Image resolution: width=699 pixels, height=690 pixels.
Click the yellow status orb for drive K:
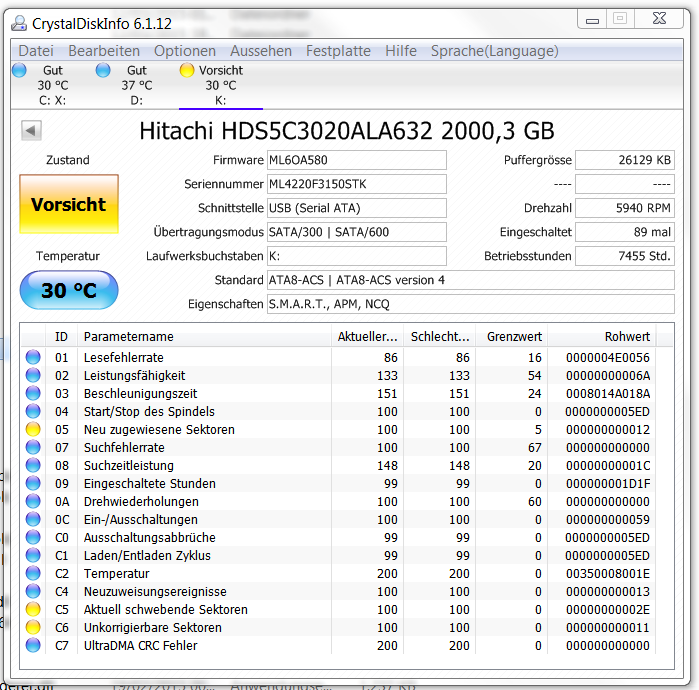tap(187, 70)
